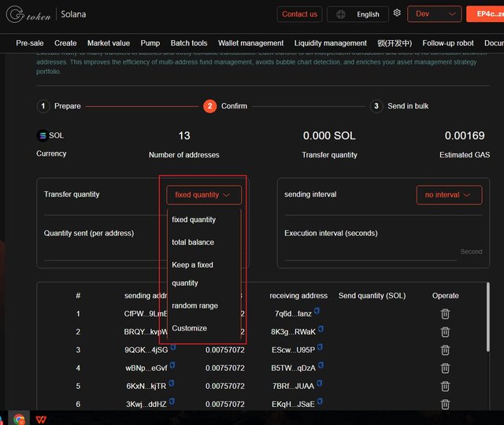This screenshot has width=504, height=425.
Task: Click the WPS icon in taskbar
Action: coord(40,419)
